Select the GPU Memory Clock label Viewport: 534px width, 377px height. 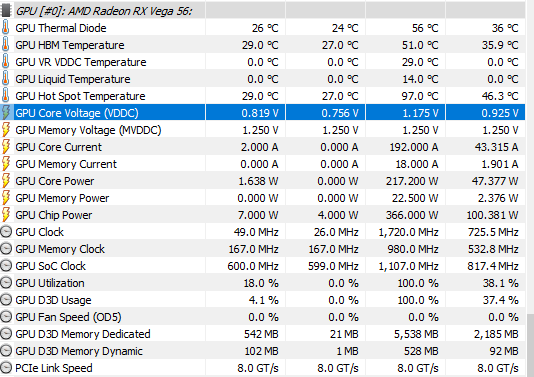(60, 249)
